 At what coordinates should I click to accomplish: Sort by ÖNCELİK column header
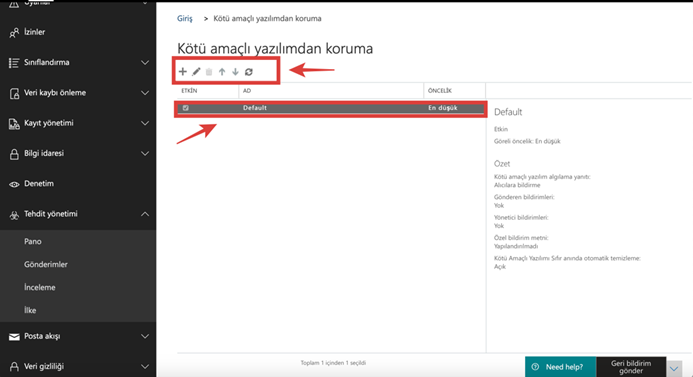pyautogui.click(x=440, y=91)
